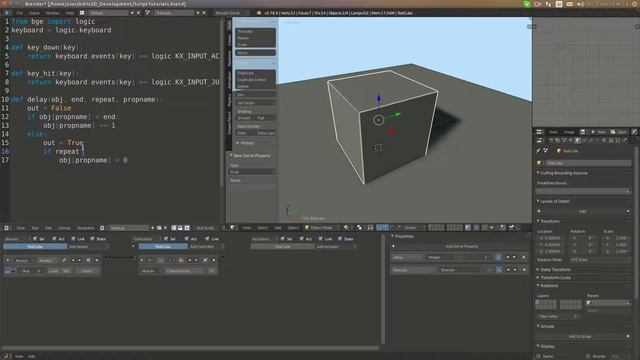This screenshot has height=360, width=640.
Task: Toggle Actuators State checkbox
Action: pos(340,238)
